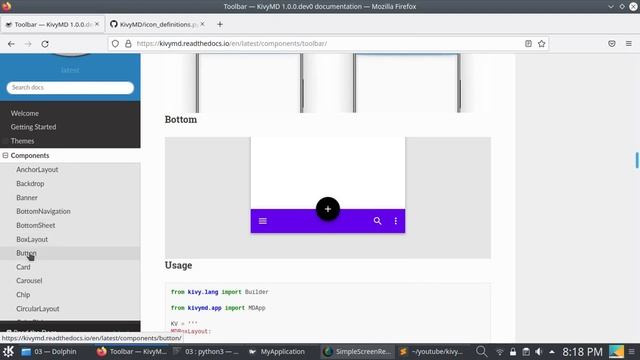This screenshot has width=640, height=360.
Task: Open the Chip component page
Action: (23, 295)
